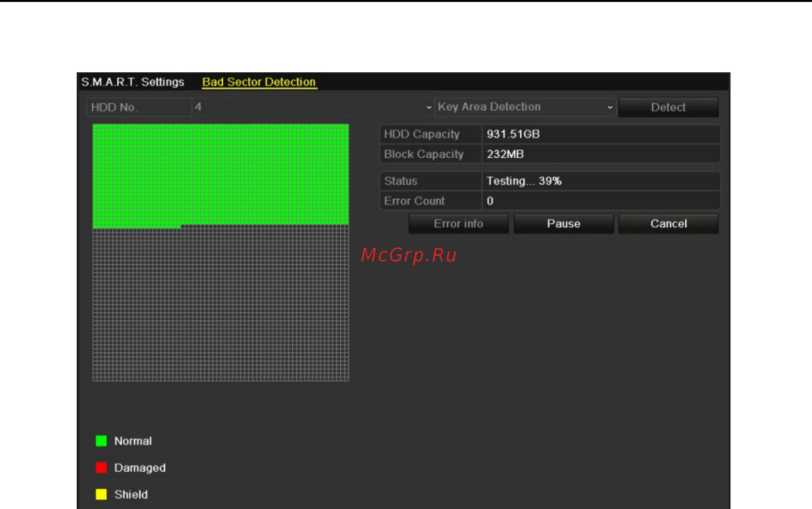The width and height of the screenshot is (812, 509).
Task: Open the Key Area Detection dropdown
Action: [x=525, y=107]
